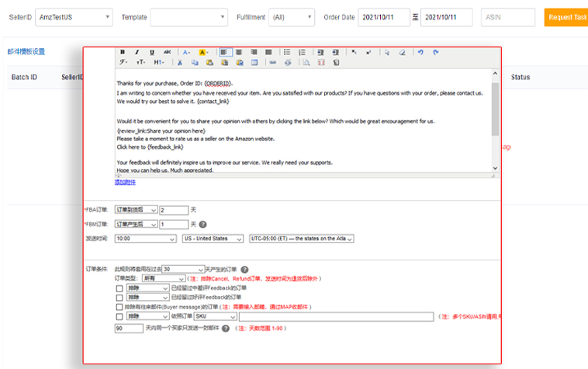588x369 pixels.
Task: Toggle bold formatting in the editor
Action: point(123,52)
